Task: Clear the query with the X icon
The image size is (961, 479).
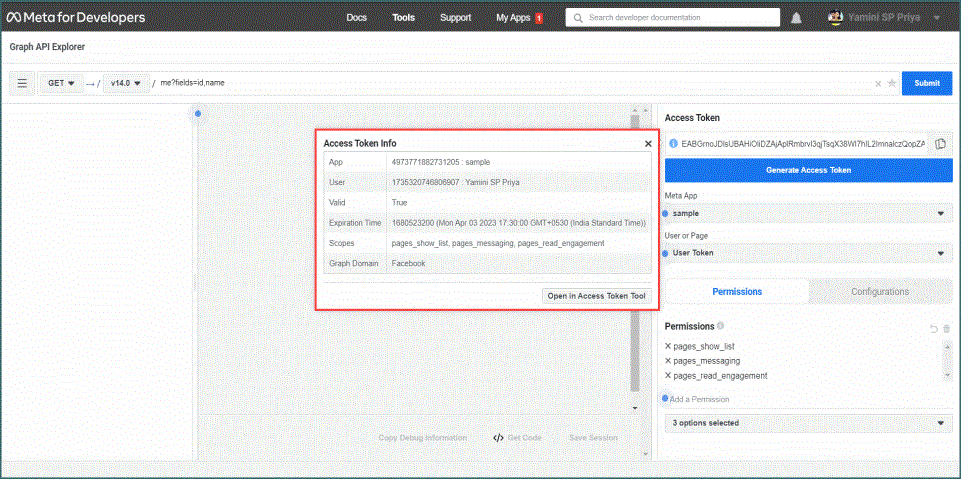Action: click(x=878, y=84)
